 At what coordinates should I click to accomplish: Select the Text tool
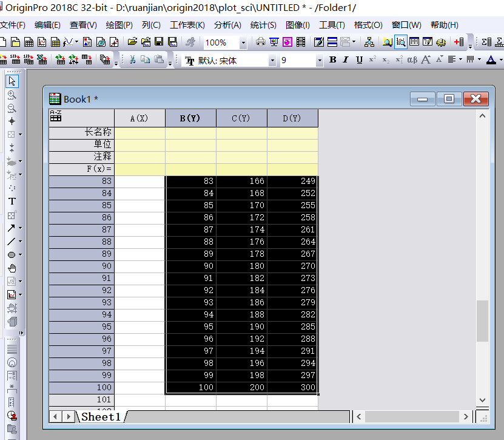pos(12,201)
